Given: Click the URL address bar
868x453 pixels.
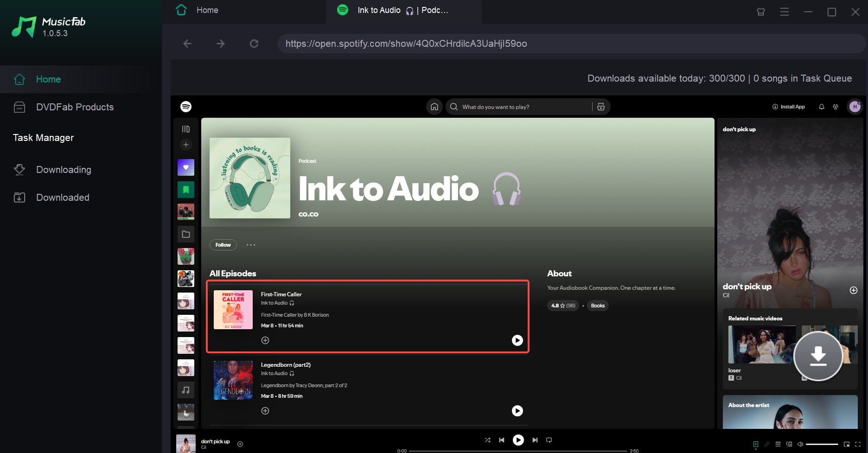Looking at the screenshot, I should point(571,44).
